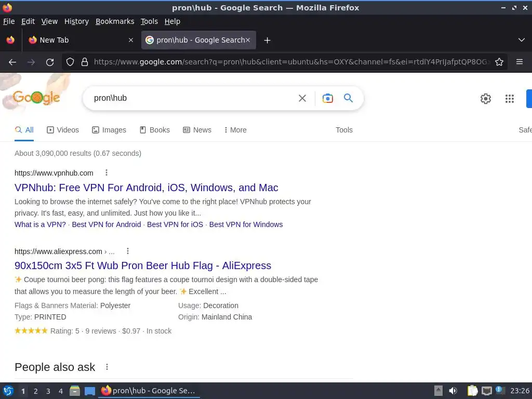Go to Google home via doodle logo
Screen dimensions: 532x399
point(36,98)
